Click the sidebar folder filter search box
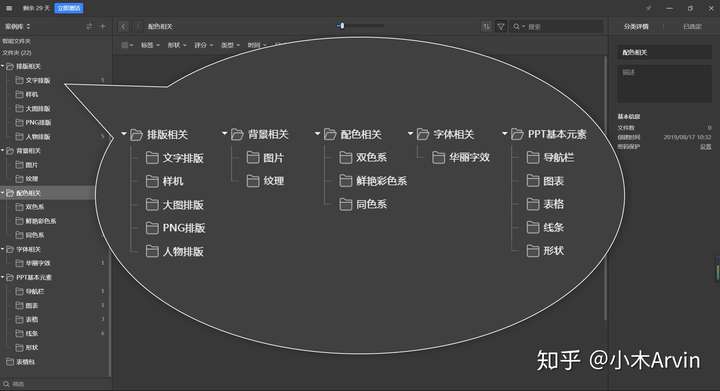This screenshot has width=720, height=391. pos(55,384)
